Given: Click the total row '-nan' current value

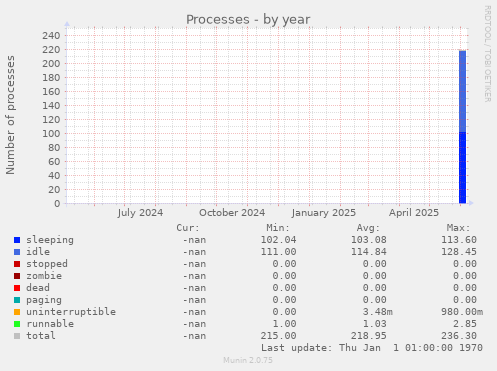Looking at the screenshot, I should [x=194, y=336].
